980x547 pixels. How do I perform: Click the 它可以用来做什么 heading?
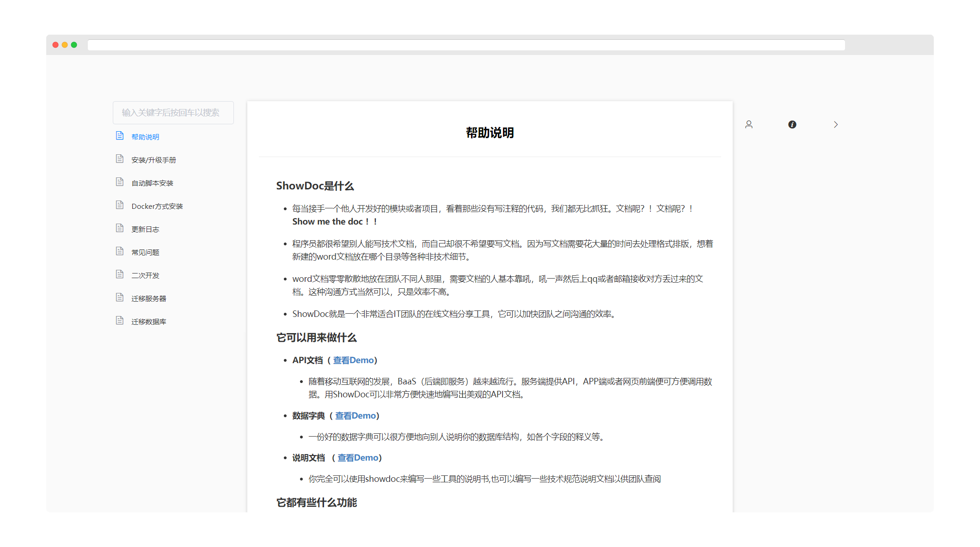coord(316,338)
